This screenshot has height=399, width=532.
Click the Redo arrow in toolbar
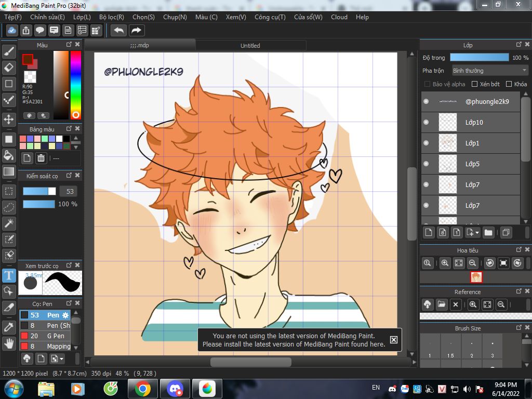tap(137, 31)
